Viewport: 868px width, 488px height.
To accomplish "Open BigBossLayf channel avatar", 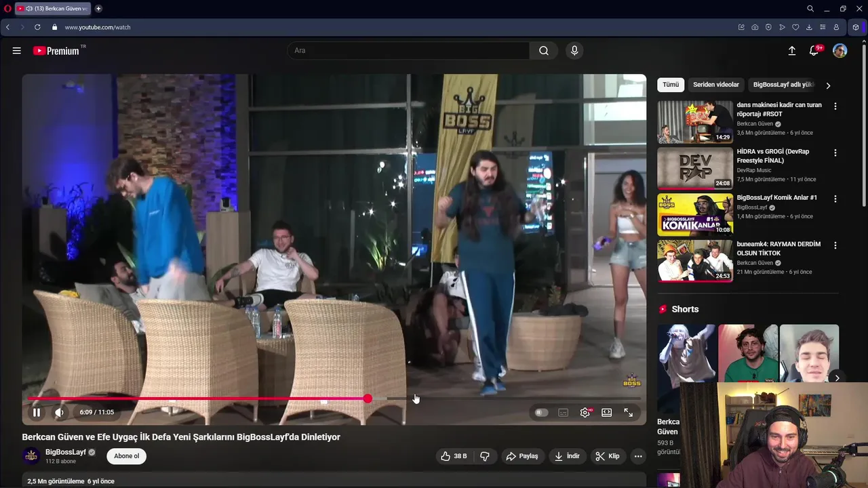I will tap(31, 456).
